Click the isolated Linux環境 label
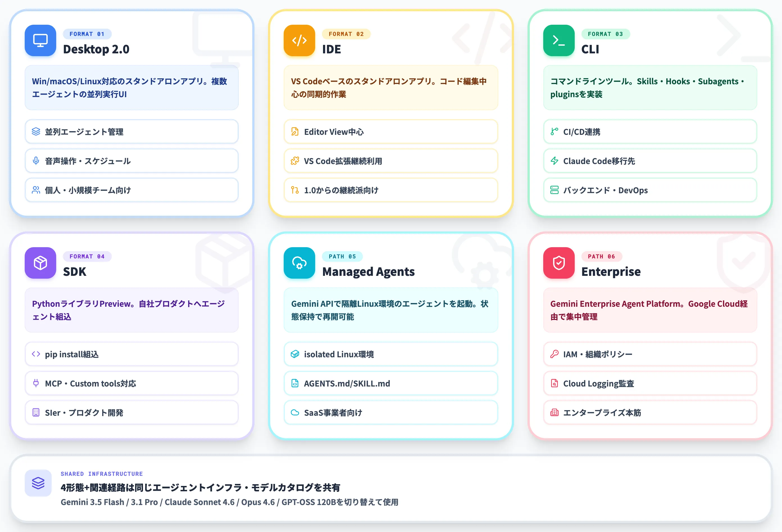 pyautogui.click(x=339, y=354)
